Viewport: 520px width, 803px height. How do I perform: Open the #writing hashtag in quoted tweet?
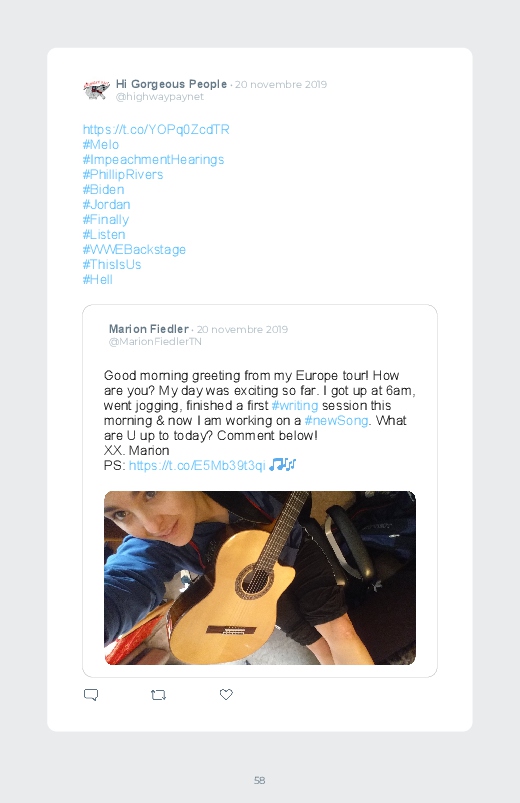(x=295, y=406)
